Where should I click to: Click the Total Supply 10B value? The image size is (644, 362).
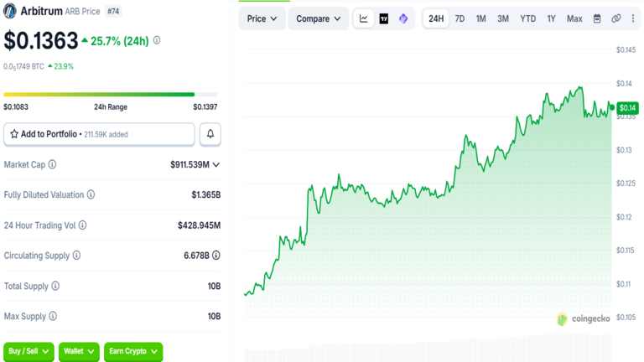coord(214,286)
